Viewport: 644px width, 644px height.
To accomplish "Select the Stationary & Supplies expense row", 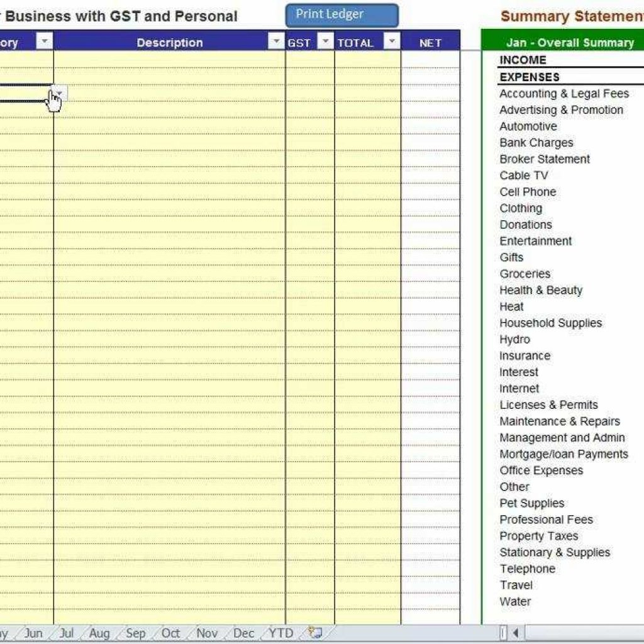I will click(x=555, y=553).
